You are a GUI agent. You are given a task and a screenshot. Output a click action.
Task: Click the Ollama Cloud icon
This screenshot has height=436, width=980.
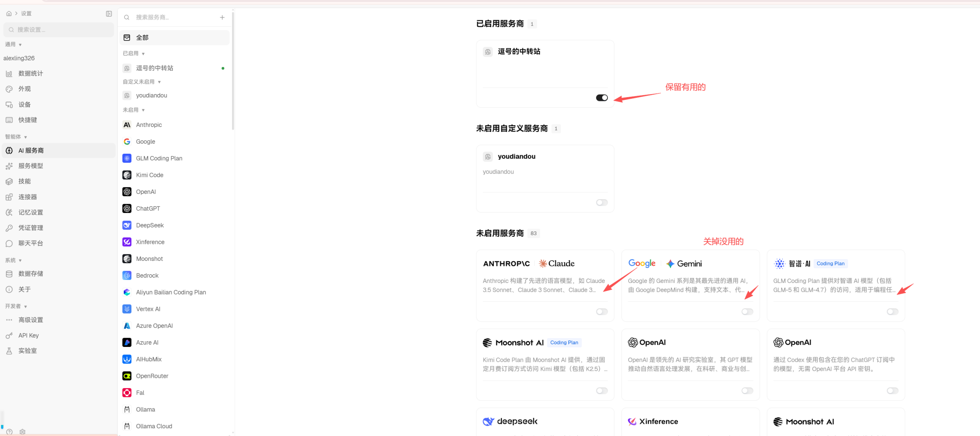pos(127,426)
